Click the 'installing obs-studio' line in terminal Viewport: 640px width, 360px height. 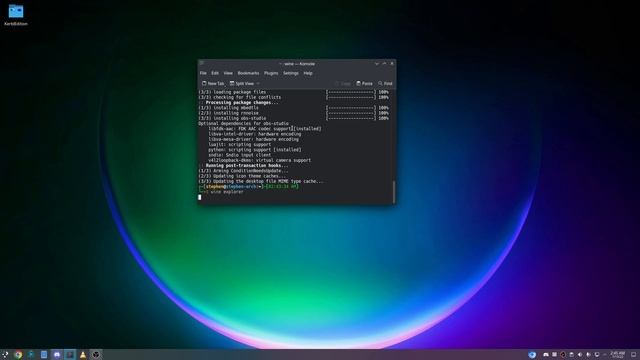232,118
